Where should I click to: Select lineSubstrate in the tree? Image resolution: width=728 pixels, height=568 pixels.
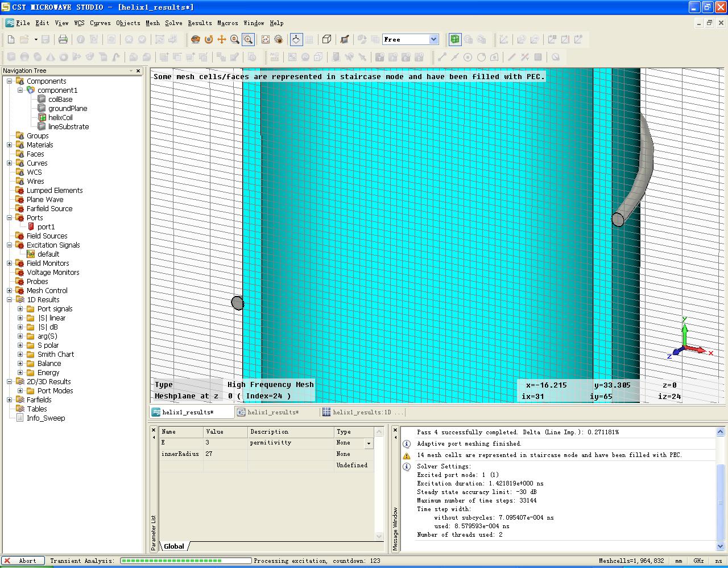68,127
